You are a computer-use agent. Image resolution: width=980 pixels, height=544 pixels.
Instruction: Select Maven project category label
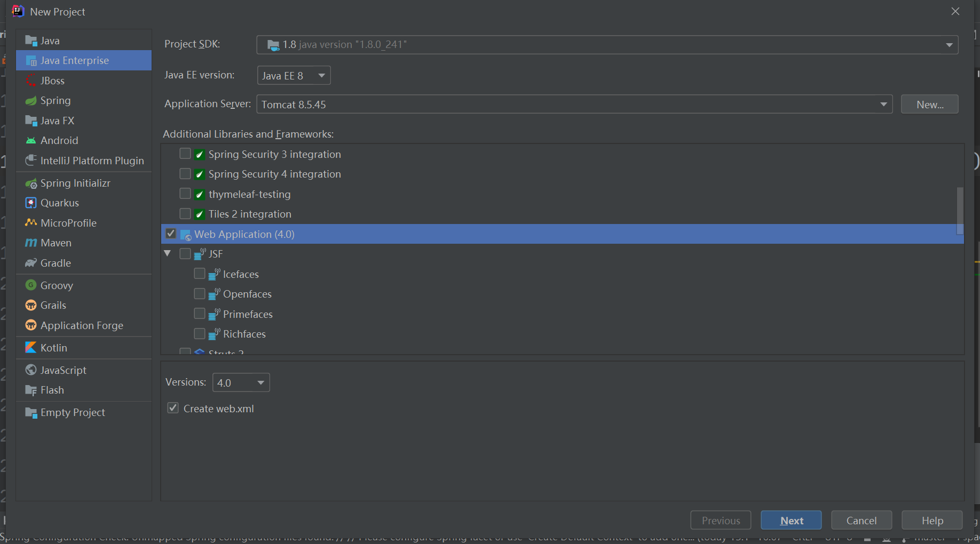coord(56,243)
